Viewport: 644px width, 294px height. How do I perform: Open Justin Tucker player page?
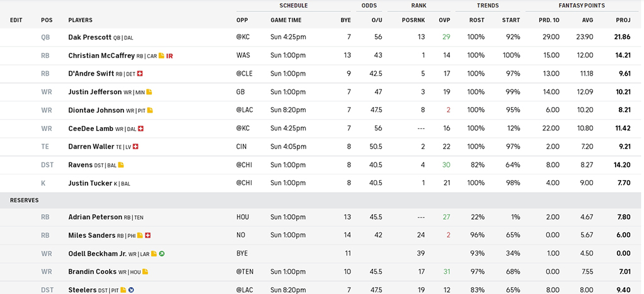pos(90,183)
